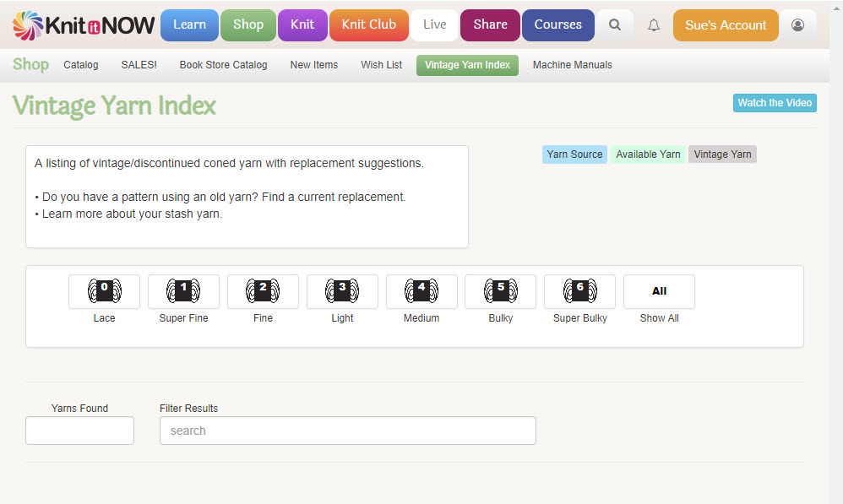Click the Vintage Yarn Index page heading
The width and height of the screenshot is (843, 504).
coord(114,106)
